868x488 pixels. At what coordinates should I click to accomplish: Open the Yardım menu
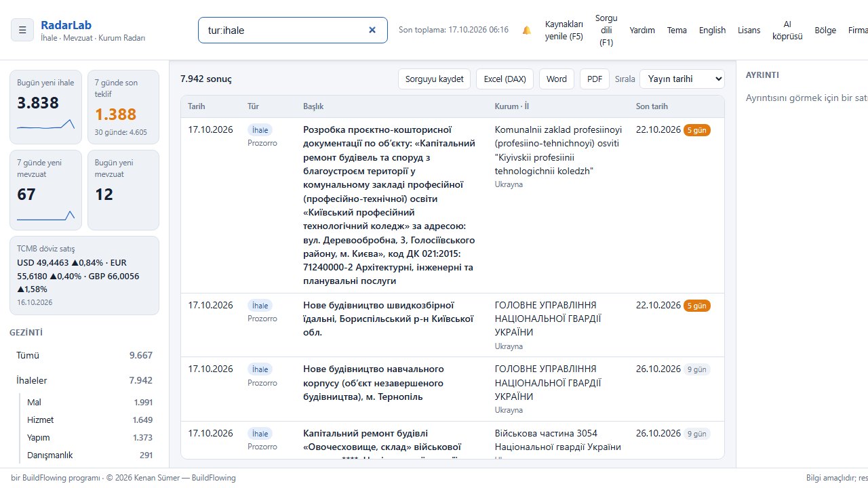(642, 30)
